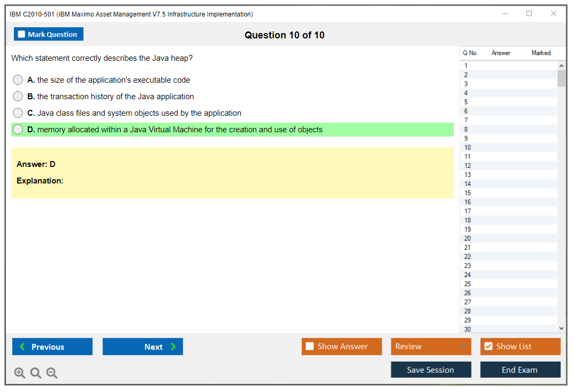
Task: Toggle the Show Answer checkbox
Action: (310, 347)
